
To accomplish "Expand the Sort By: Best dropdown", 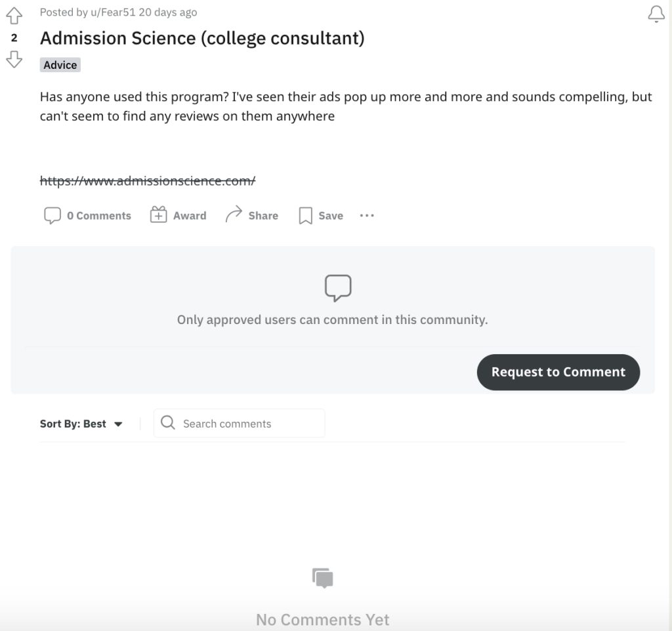I will (x=81, y=424).
